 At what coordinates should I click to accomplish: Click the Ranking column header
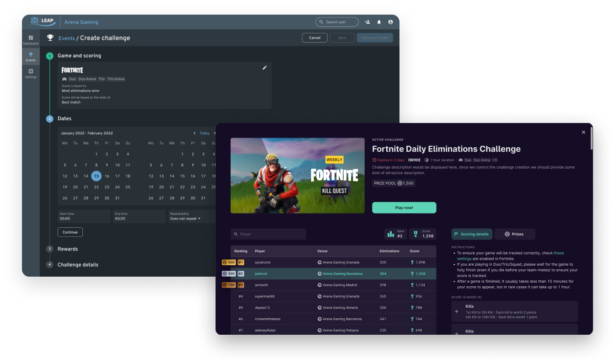tap(241, 251)
